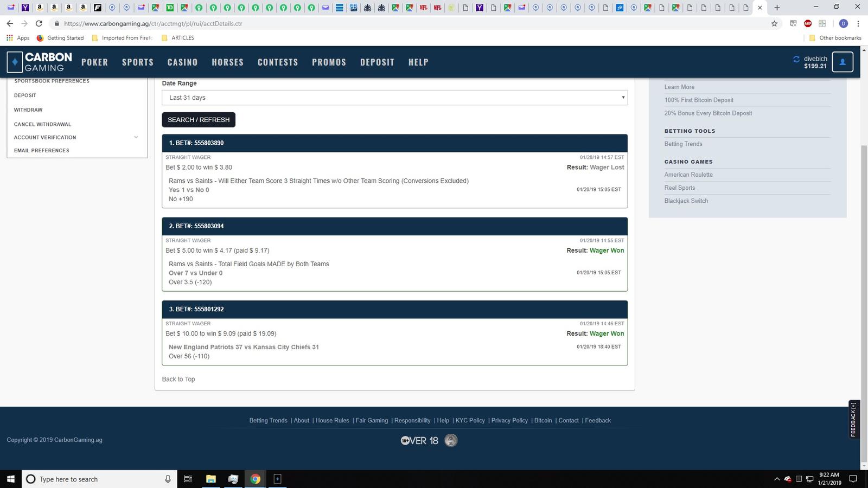This screenshot has height=488, width=868.
Task: Click the Windows search box
Action: [x=99, y=479]
